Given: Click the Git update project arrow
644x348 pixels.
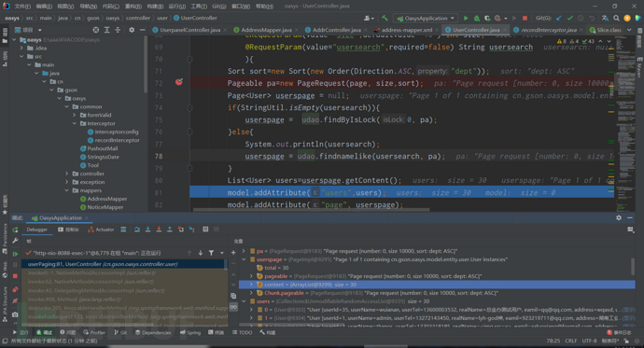Looking at the screenshot, I should [x=559, y=18].
